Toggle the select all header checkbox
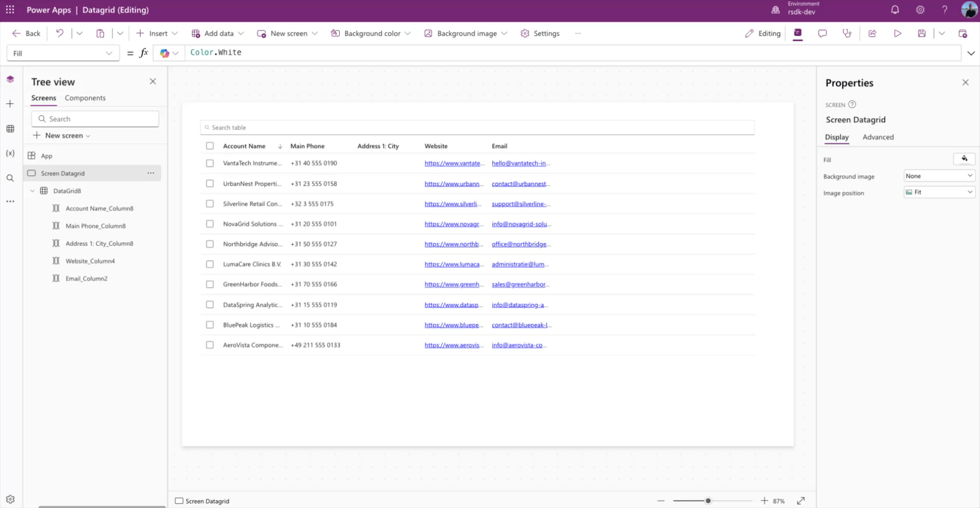The image size is (980, 508). click(x=210, y=146)
